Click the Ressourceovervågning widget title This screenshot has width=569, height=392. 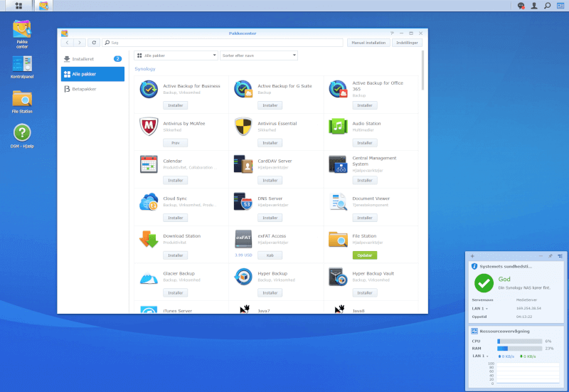(x=504, y=331)
